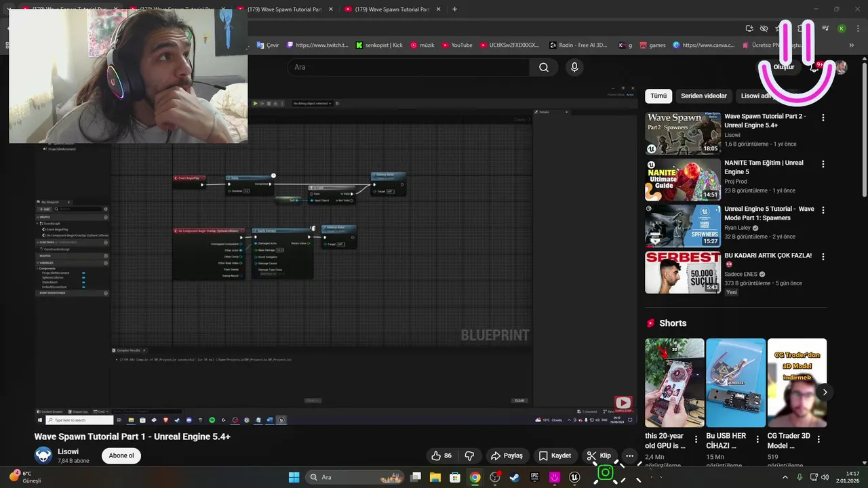
Task: Open more actions ellipsis under video
Action: click(629, 455)
